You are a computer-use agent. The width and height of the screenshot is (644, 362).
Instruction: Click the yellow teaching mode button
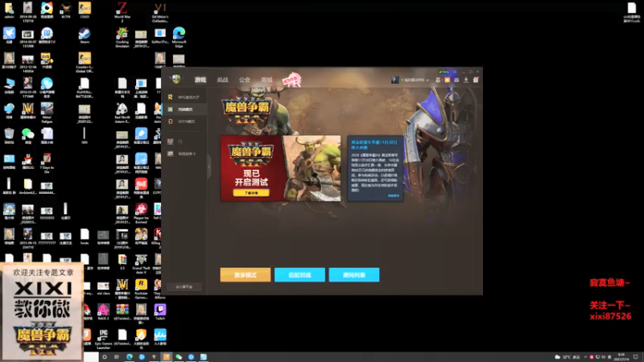coord(246,275)
